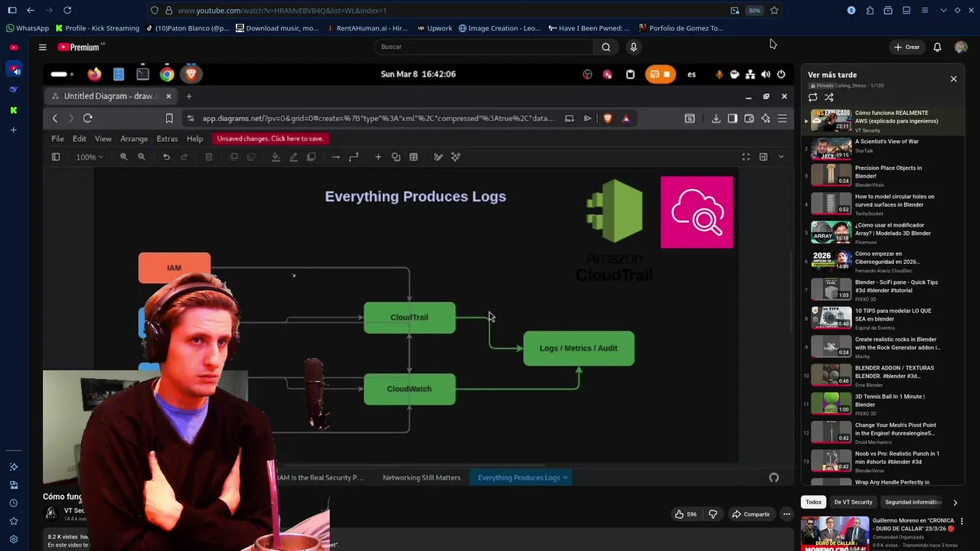The height and width of the screenshot is (551, 980).
Task: Open Profile - Kick Streaming bookmark
Action: [97, 28]
